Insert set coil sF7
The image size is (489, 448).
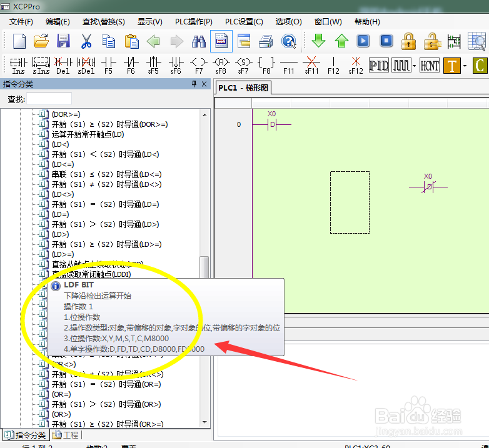coord(244,66)
